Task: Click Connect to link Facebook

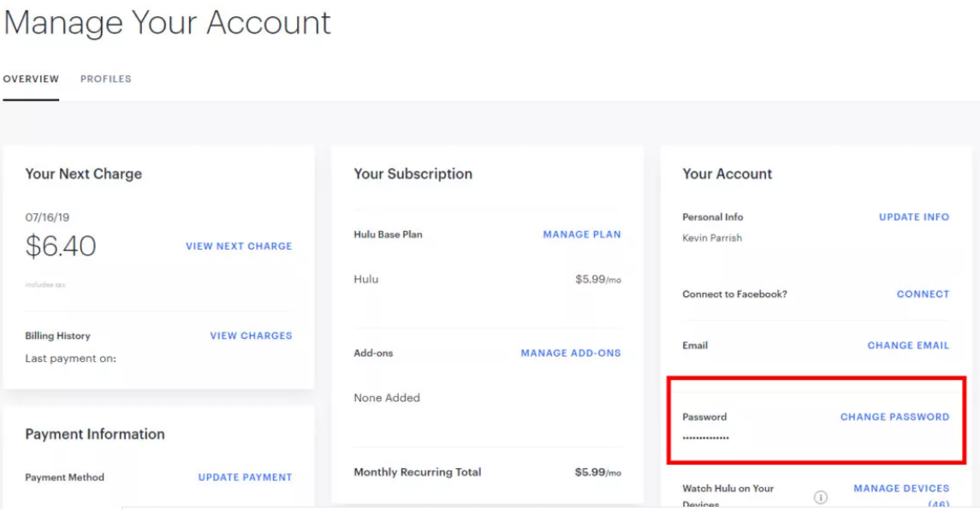Action: (x=923, y=294)
